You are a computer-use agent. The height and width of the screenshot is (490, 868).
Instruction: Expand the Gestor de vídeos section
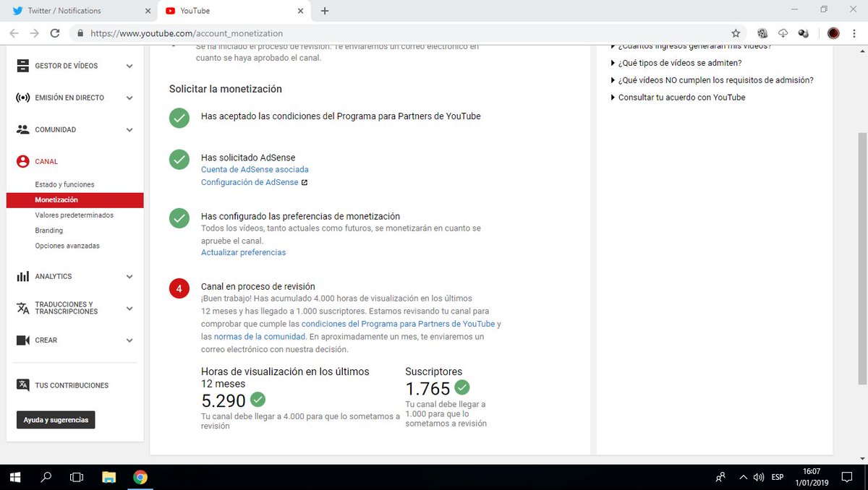coord(129,66)
